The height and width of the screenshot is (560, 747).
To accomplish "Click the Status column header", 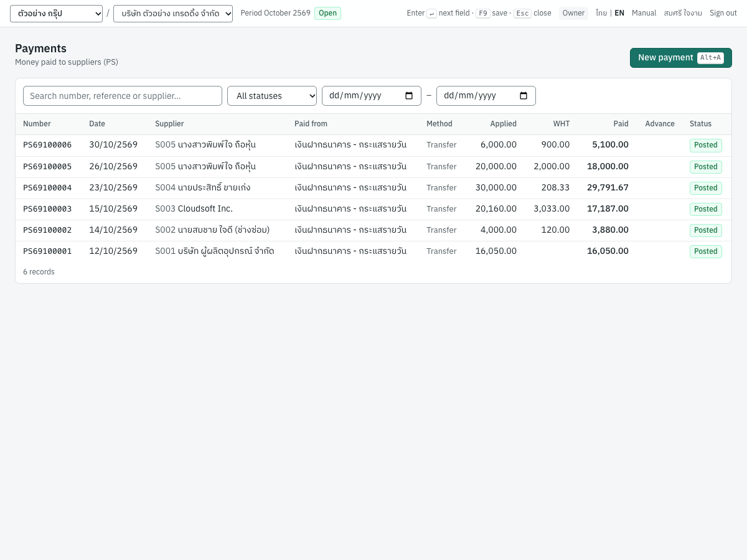I will point(700,124).
